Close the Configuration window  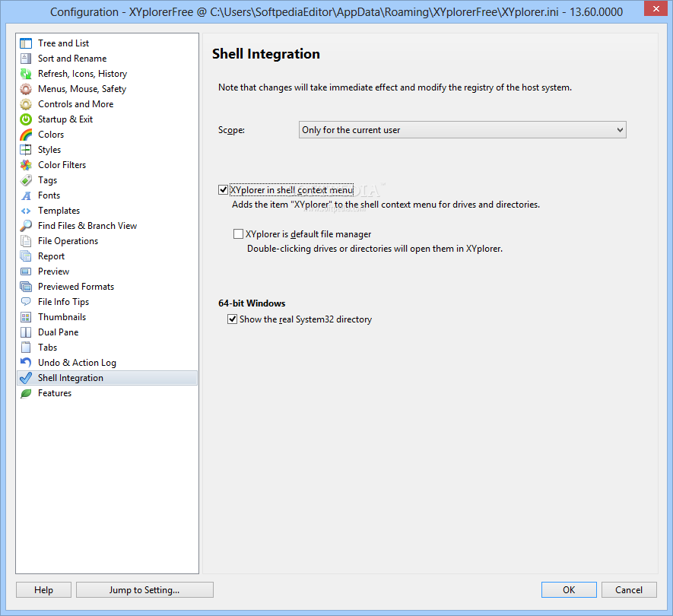pyautogui.click(x=656, y=8)
